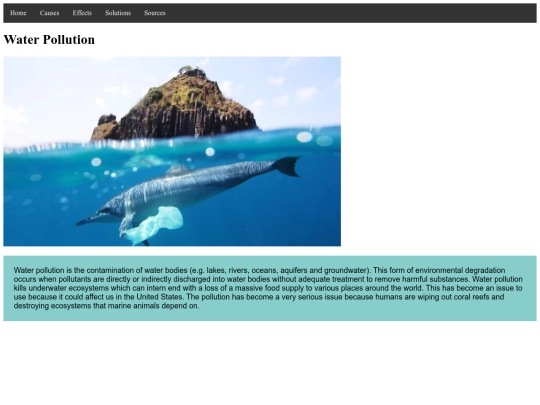Click the Water Pollution heading
This screenshot has width=540, height=405.
(x=49, y=40)
